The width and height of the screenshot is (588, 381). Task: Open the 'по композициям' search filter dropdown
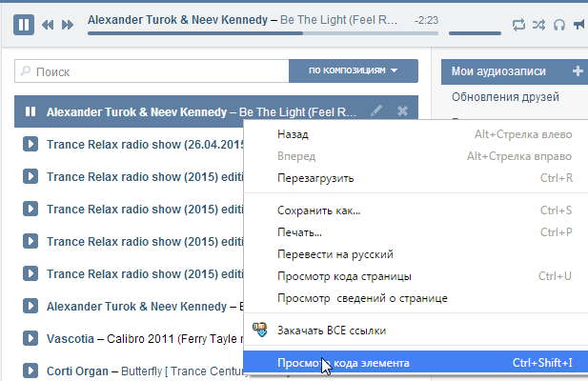(354, 70)
